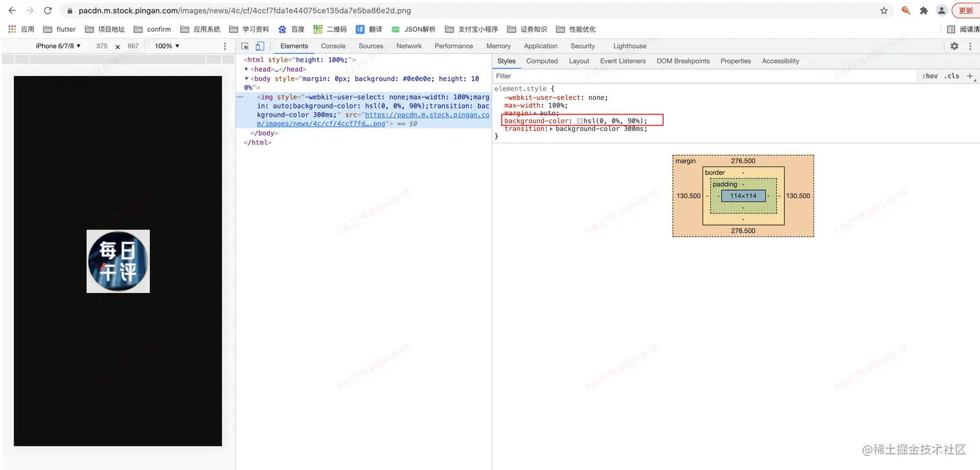Switch to the Performance tab
This screenshot has height=470, width=980.
(454, 46)
